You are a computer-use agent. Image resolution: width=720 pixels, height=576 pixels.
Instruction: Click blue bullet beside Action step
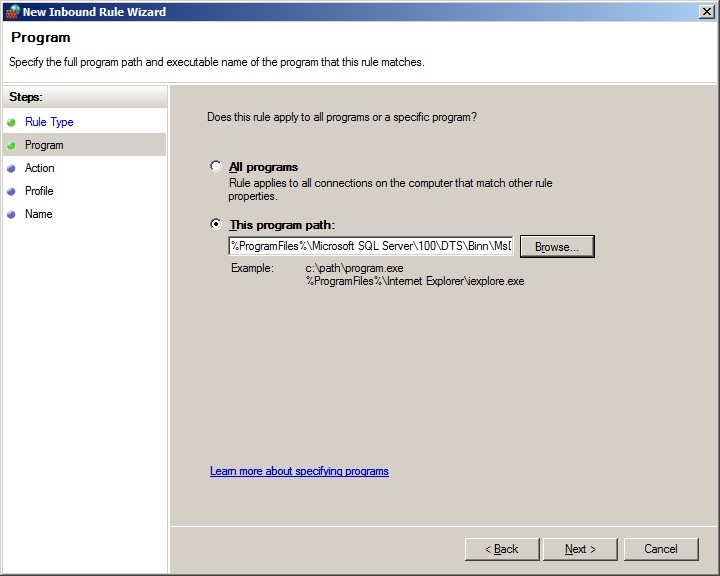coord(11,168)
